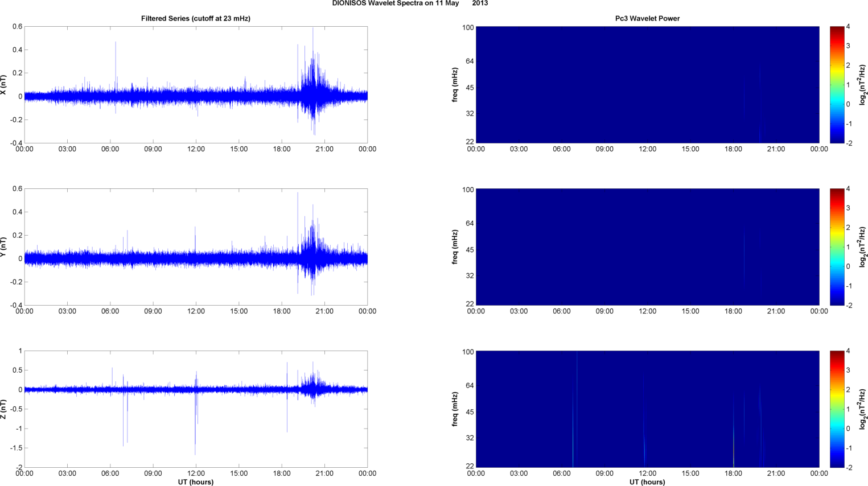Click the DIONISOS Wavelet Spectra main title
Viewport: 868px width, 486px height.
coord(410,3)
